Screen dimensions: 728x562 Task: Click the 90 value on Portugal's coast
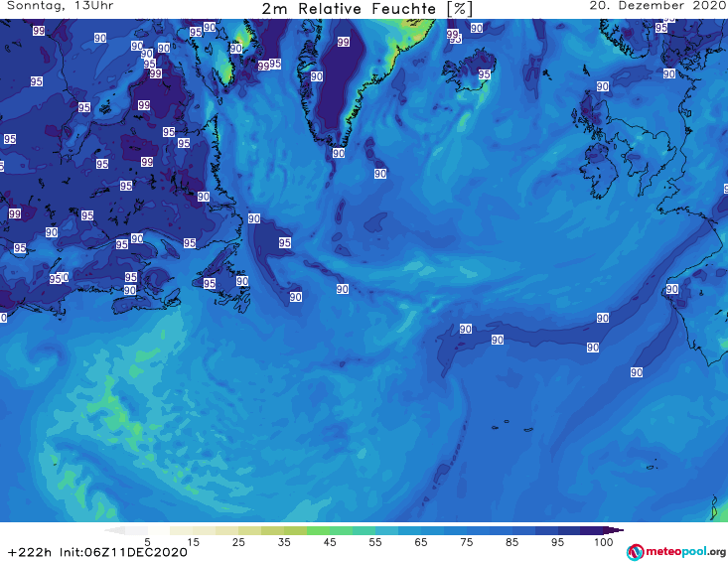[672, 289]
